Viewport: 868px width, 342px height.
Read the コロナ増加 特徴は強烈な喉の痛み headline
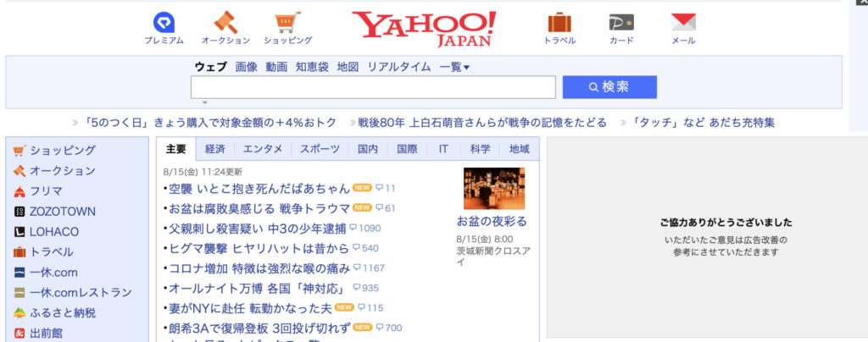(259, 268)
